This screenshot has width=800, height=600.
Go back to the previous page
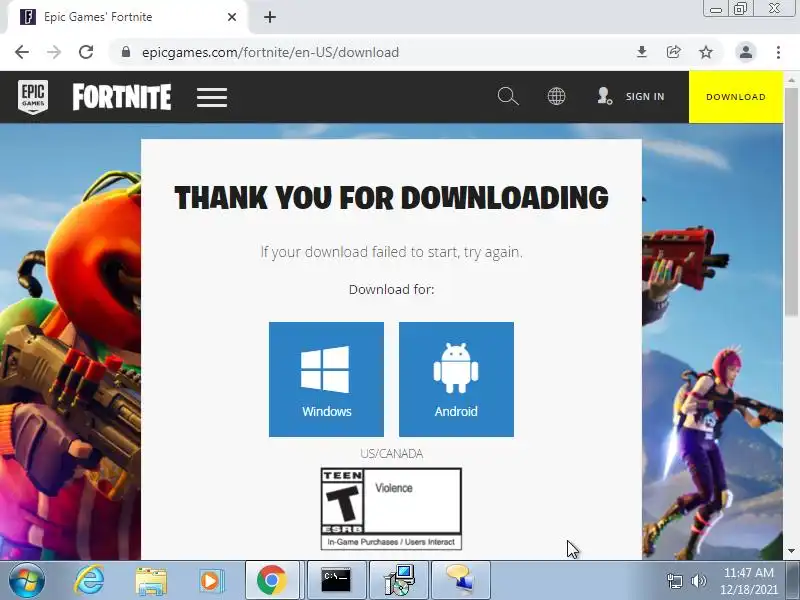pos(22,52)
